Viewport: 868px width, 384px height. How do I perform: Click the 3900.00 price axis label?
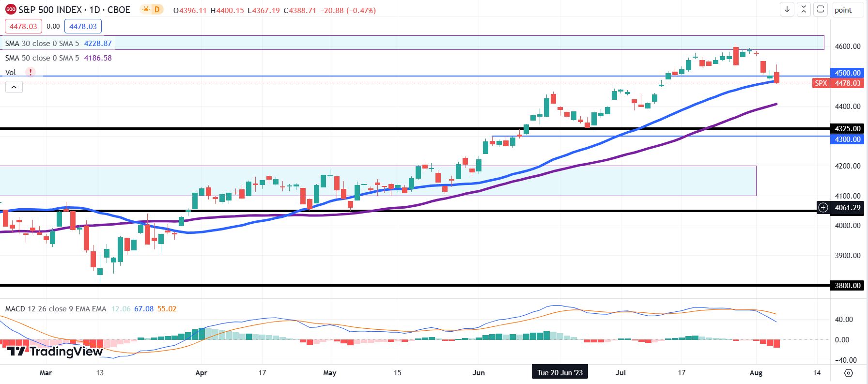(848, 255)
